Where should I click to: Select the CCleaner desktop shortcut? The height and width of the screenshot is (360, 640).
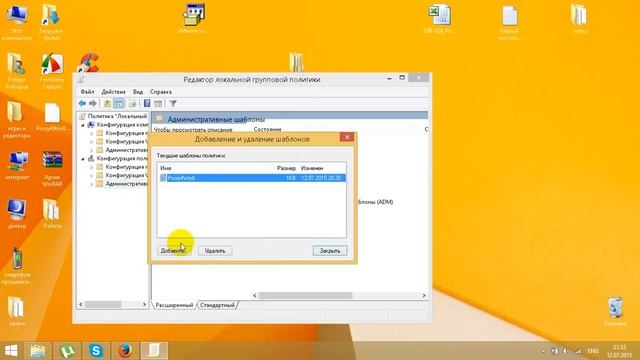coord(88,63)
